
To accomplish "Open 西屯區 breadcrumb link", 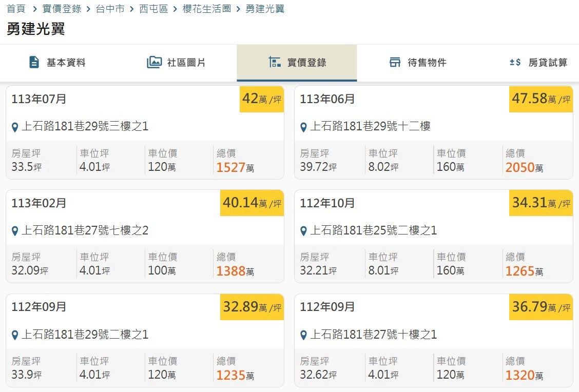I will [x=153, y=9].
